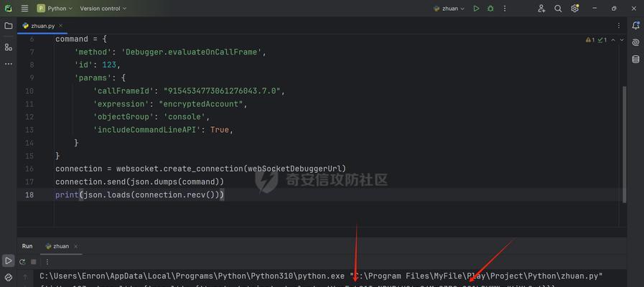Open the Structure tool window icon

pos(8,47)
